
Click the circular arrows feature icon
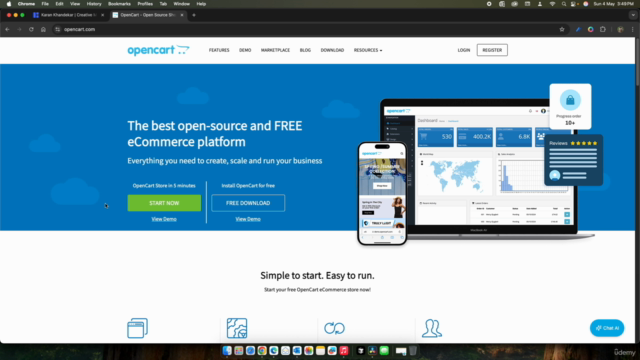pos(334,328)
